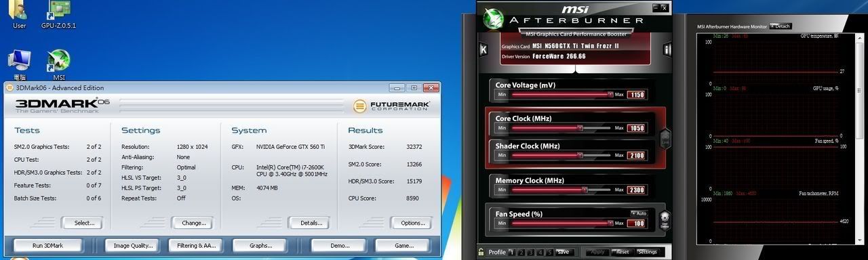Click the Run 3DMark button

47,246
